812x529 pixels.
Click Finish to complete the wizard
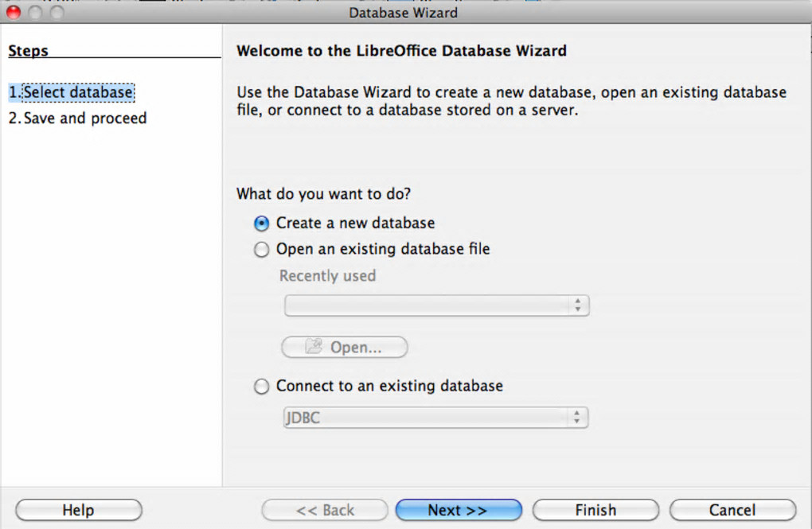click(x=595, y=510)
